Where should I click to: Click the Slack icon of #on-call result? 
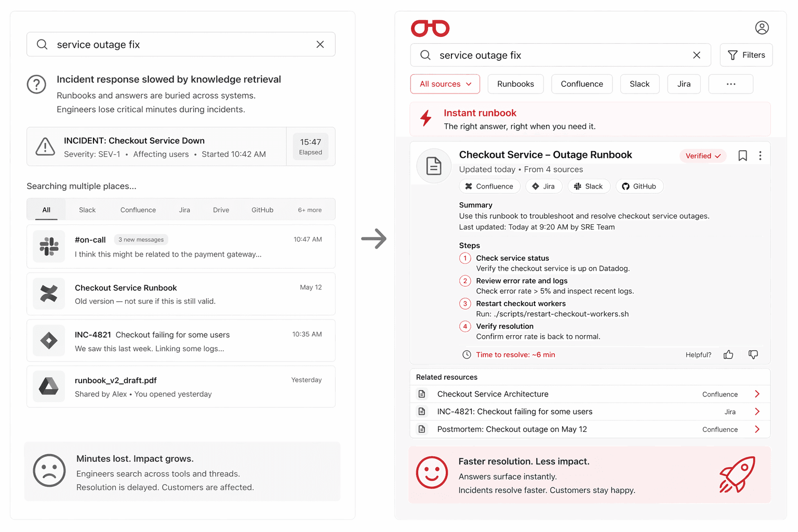click(x=49, y=246)
